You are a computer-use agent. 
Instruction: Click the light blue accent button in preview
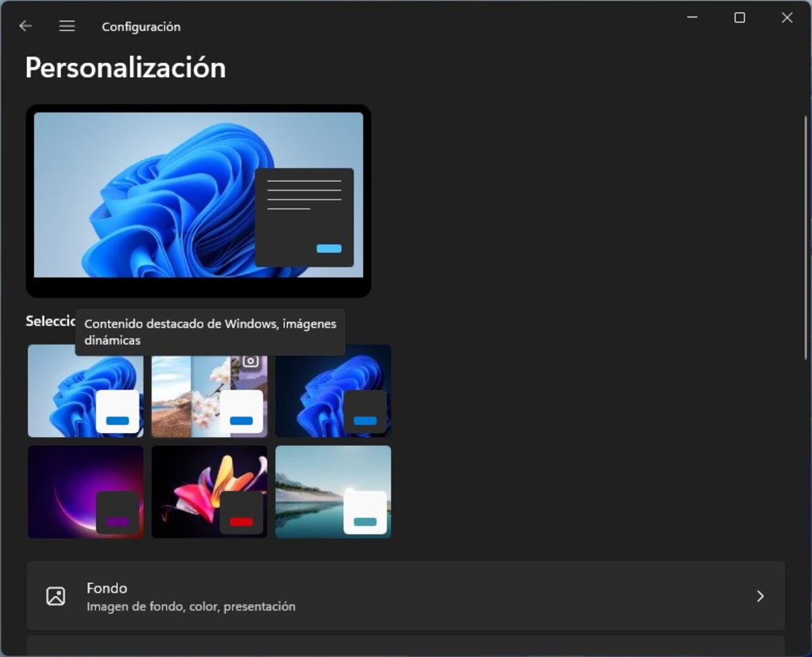tap(329, 248)
